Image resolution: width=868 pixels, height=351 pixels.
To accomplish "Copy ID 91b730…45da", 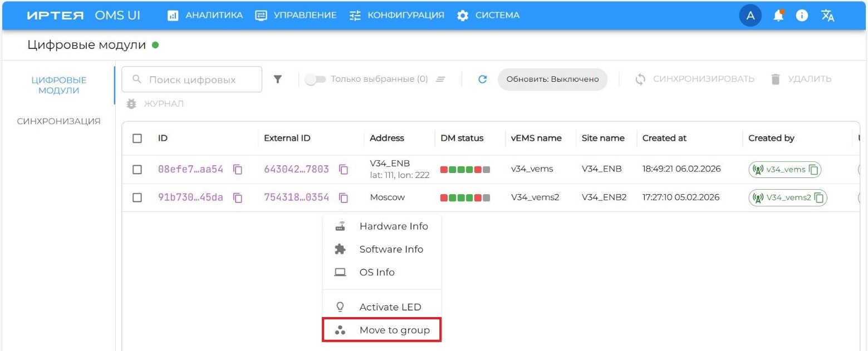I will point(238,197).
